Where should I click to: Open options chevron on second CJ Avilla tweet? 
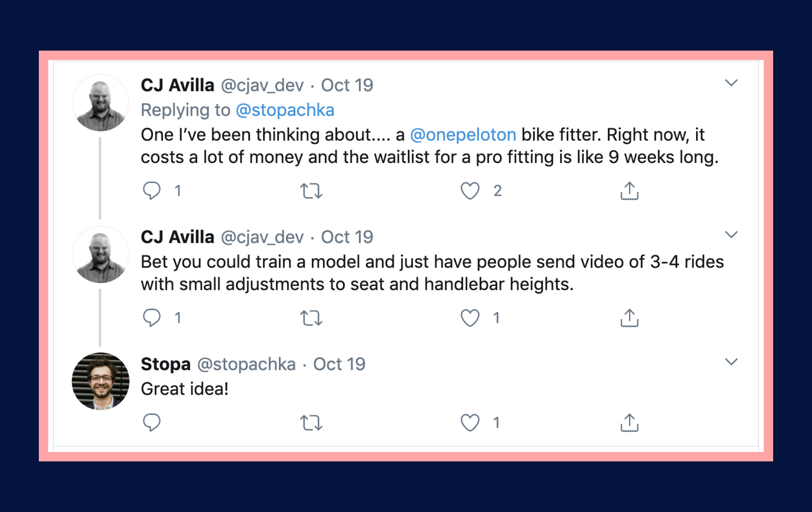click(731, 234)
